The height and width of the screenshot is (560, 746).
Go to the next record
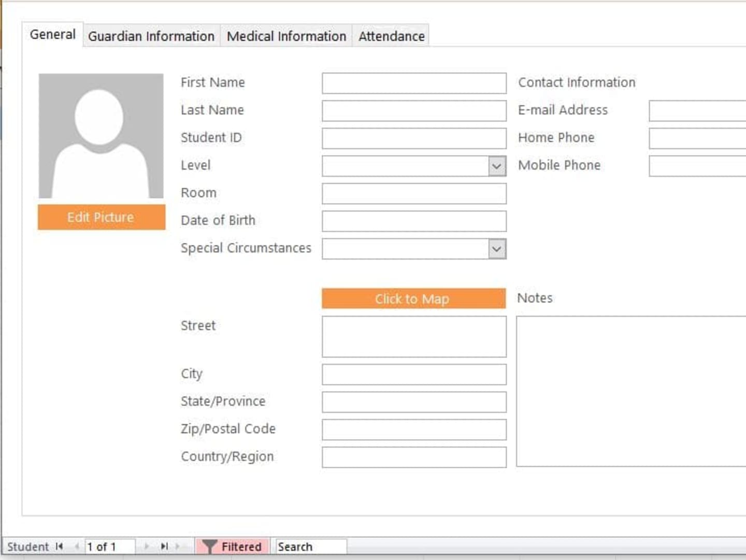tap(147, 547)
